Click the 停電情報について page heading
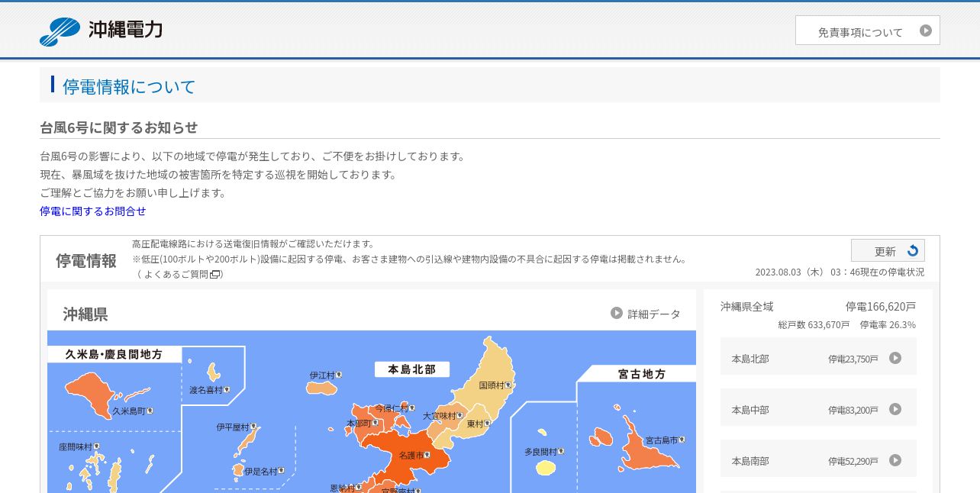Screen dimensions: 980x493 click(x=129, y=86)
